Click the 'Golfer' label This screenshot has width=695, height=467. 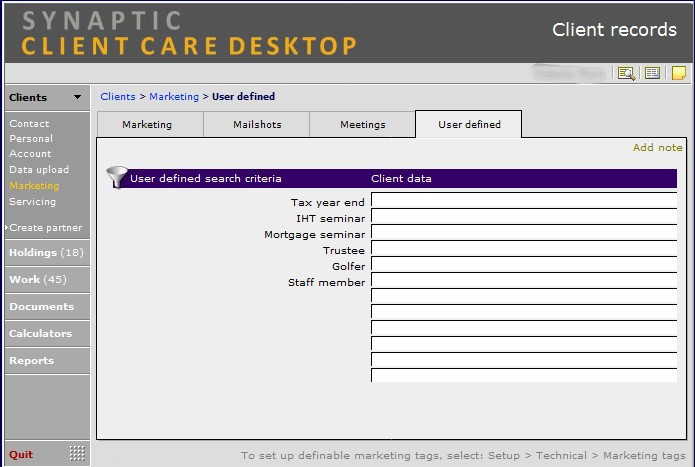348,266
